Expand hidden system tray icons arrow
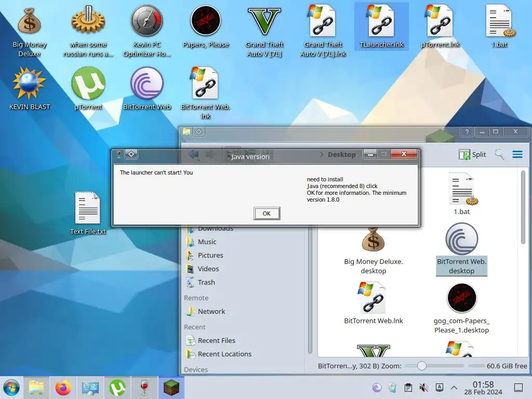 click(454, 388)
